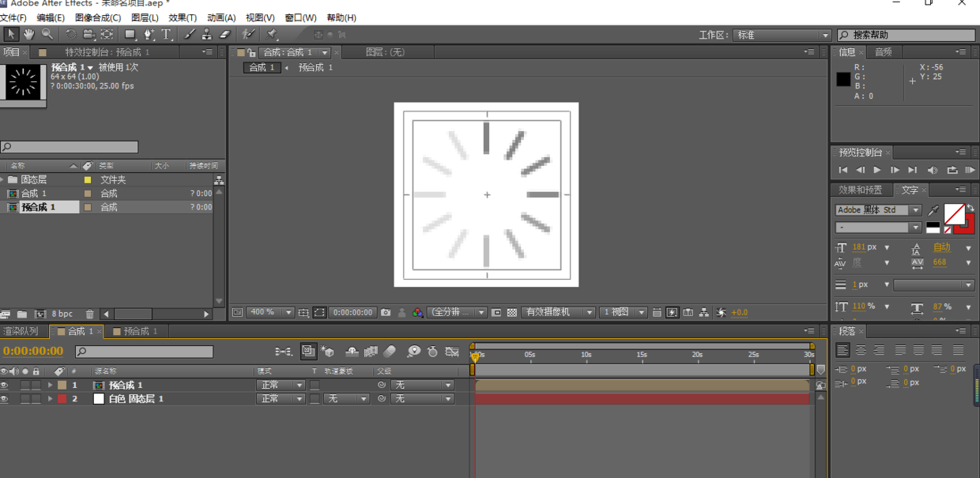
Task: Open the 1 视图 view layout dropdown
Action: click(624, 312)
